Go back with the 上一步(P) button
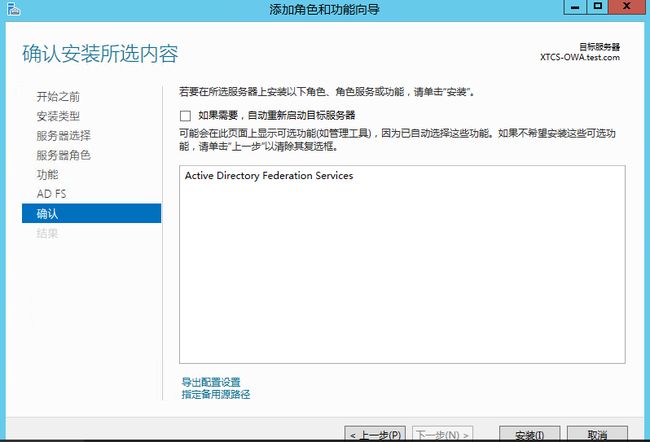The height and width of the screenshot is (442, 650). click(x=376, y=435)
